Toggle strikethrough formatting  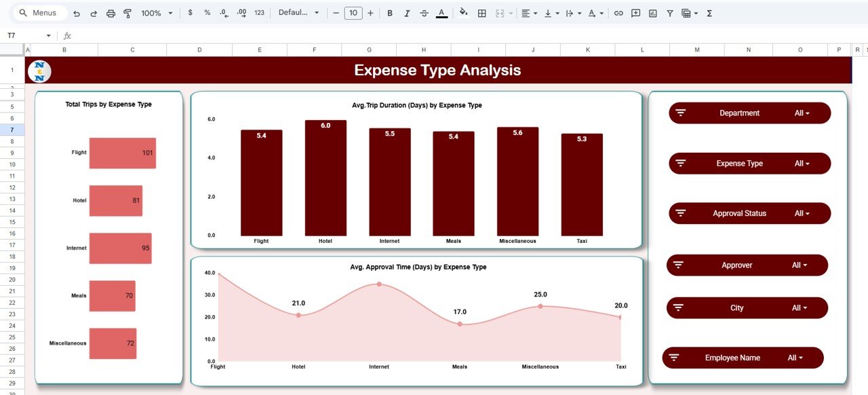pos(425,12)
